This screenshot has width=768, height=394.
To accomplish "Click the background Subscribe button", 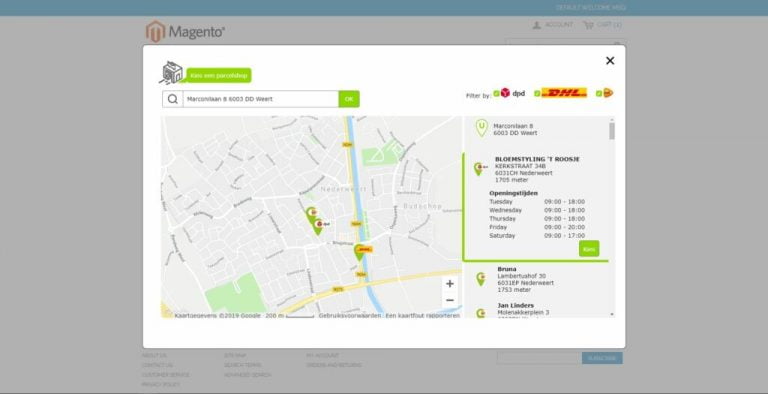I will click(602, 358).
